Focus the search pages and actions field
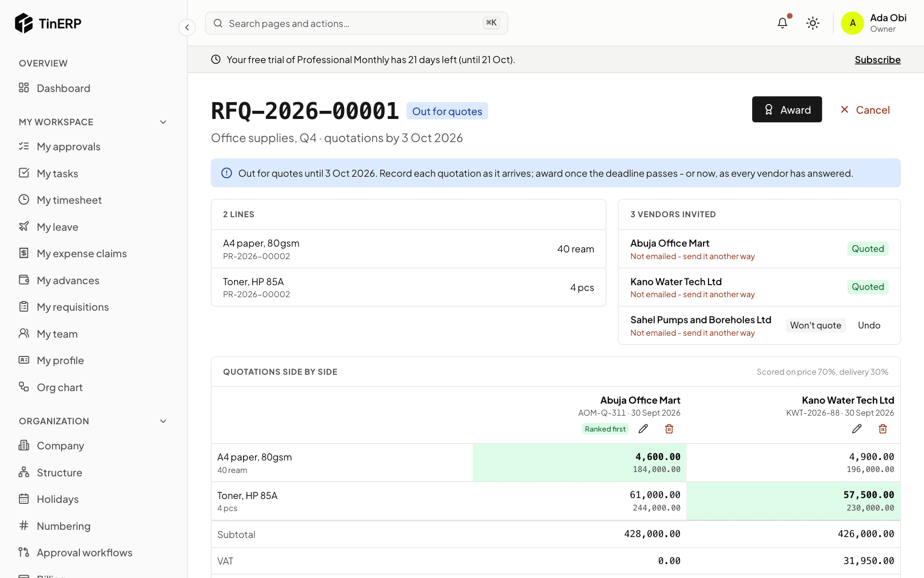924x578 pixels. tap(356, 23)
